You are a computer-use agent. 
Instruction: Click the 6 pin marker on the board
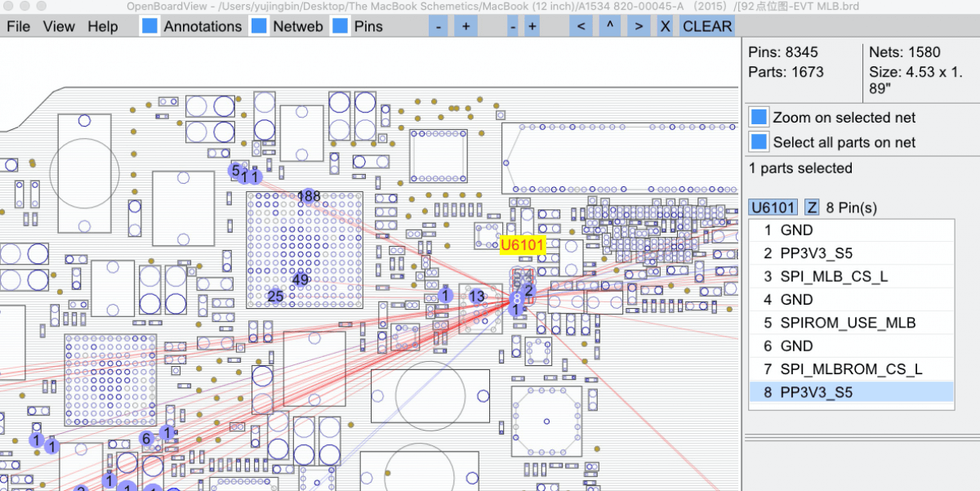(x=147, y=439)
